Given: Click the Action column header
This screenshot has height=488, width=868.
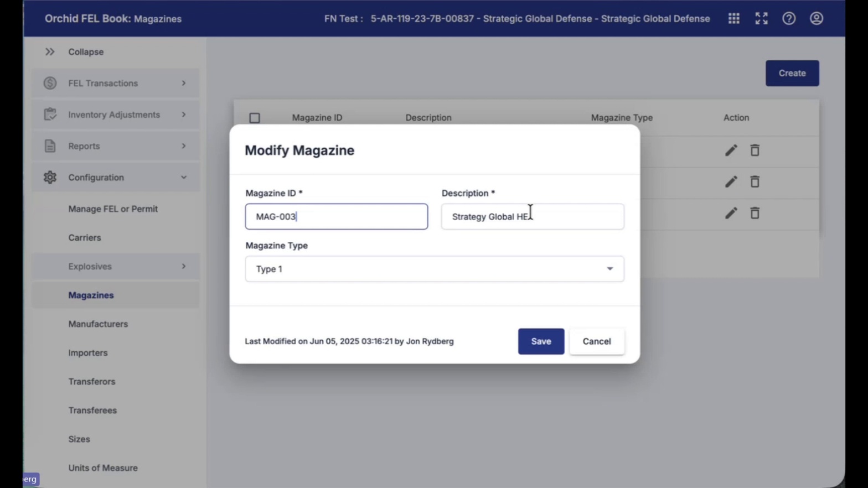Looking at the screenshot, I should tap(736, 117).
